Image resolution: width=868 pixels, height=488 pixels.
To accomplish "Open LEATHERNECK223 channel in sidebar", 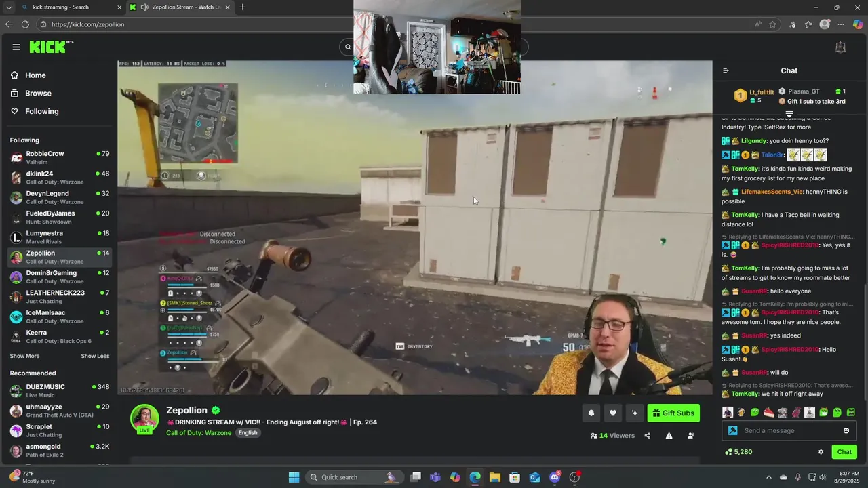I will pos(60,297).
